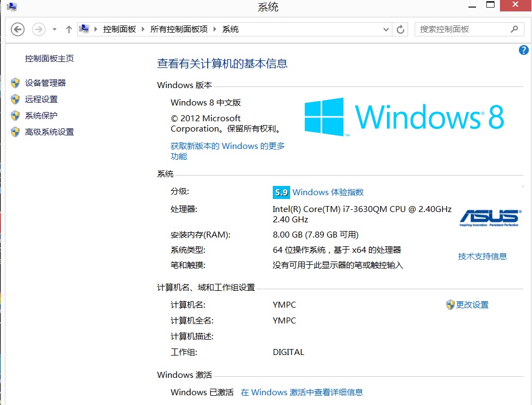Click 更改设置 link
Image resolution: width=532 pixels, height=405 pixels.
coord(472,305)
